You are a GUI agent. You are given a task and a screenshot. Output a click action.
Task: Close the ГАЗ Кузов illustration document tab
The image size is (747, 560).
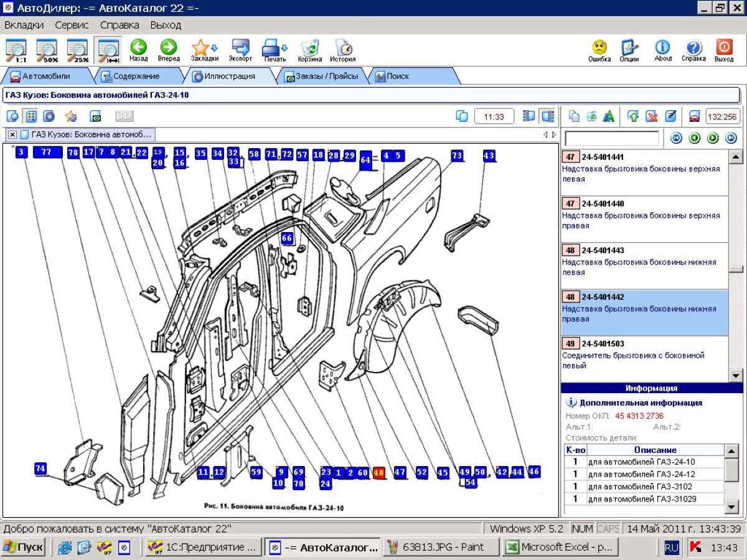[12, 134]
